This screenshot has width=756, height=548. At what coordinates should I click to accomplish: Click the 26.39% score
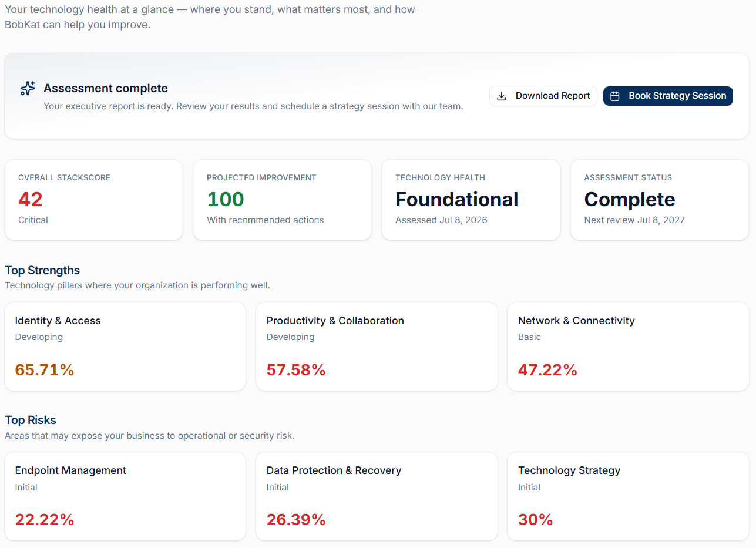[296, 520]
